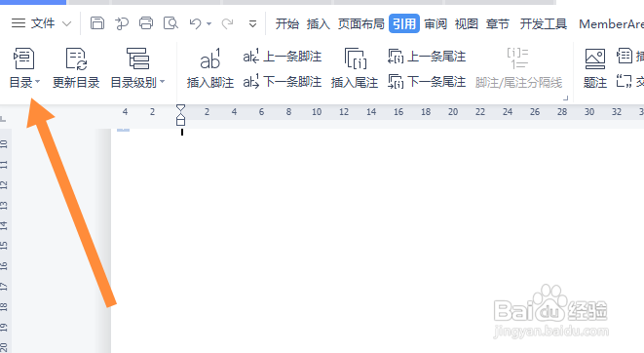Expand the Undo history dropdown arrow

(x=209, y=23)
